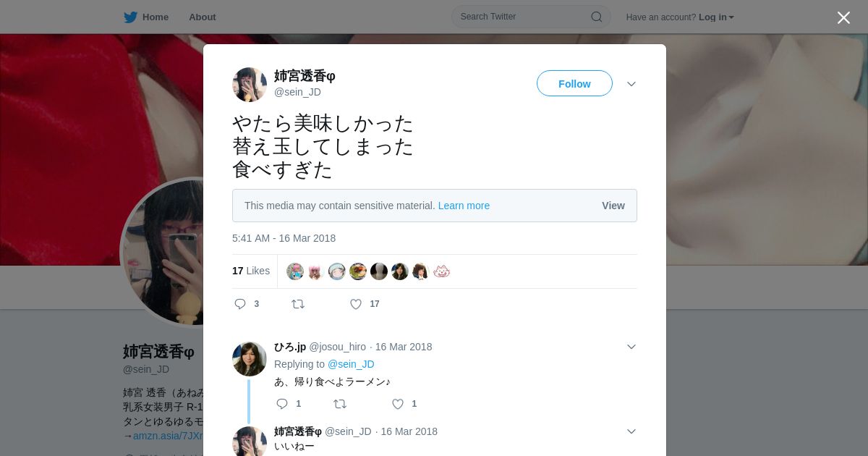Open the Log in dropdown
This screenshot has width=868, height=456.
[x=716, y=17]
